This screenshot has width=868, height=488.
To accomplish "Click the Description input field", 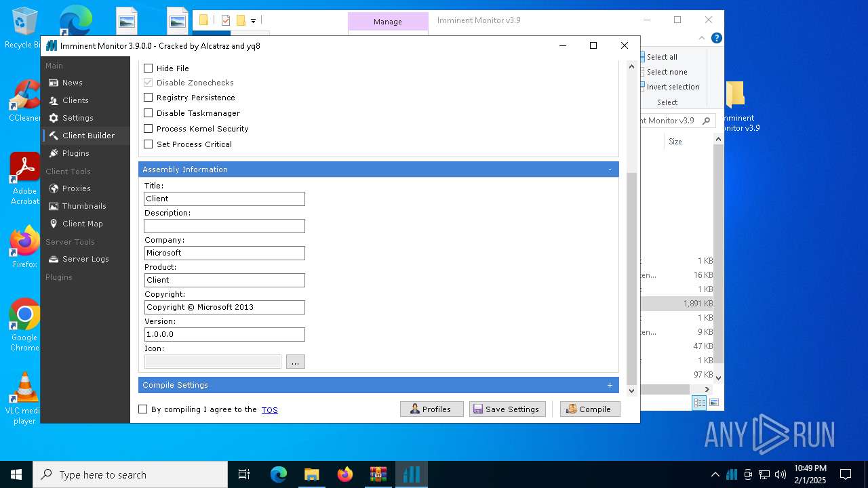I will 224,226.
